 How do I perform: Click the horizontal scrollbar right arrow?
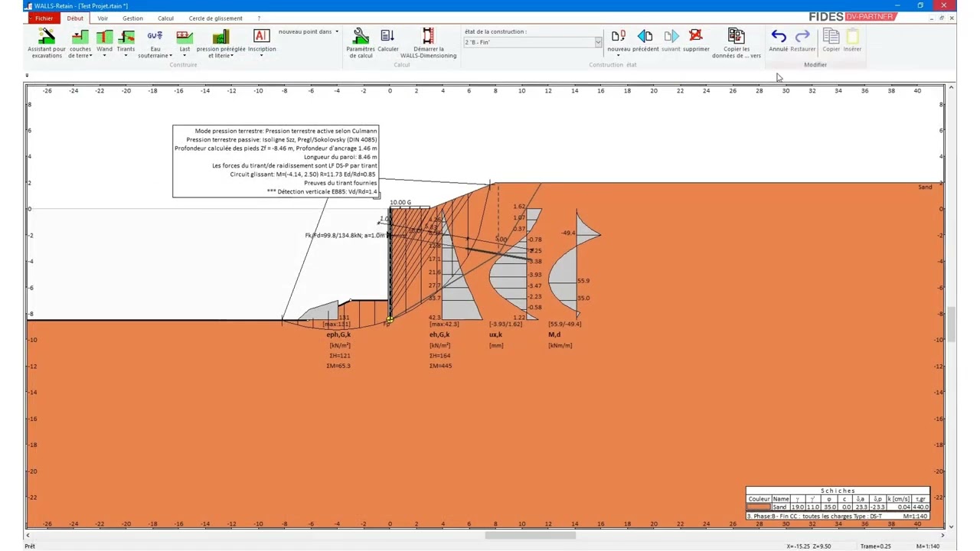[x=942, y=535]
